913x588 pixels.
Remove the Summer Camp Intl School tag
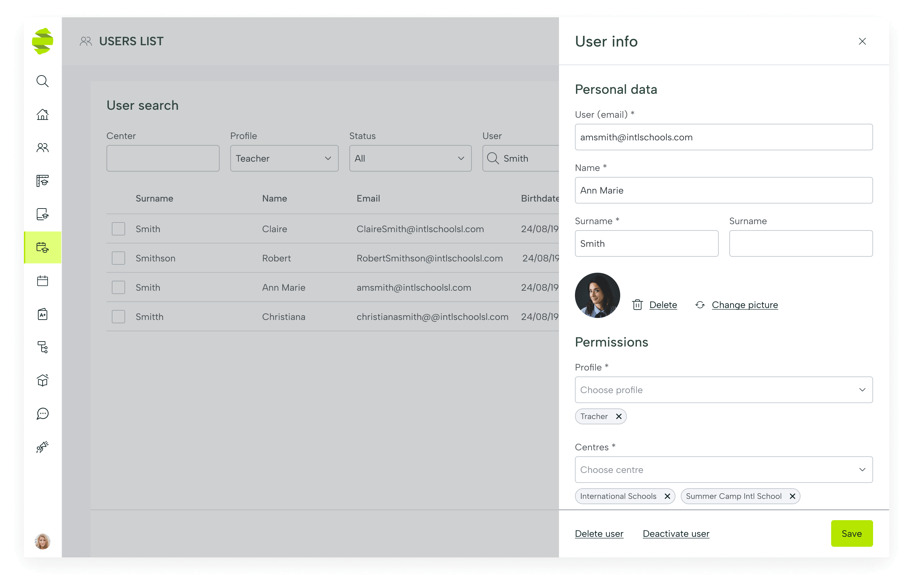point(792,496)
